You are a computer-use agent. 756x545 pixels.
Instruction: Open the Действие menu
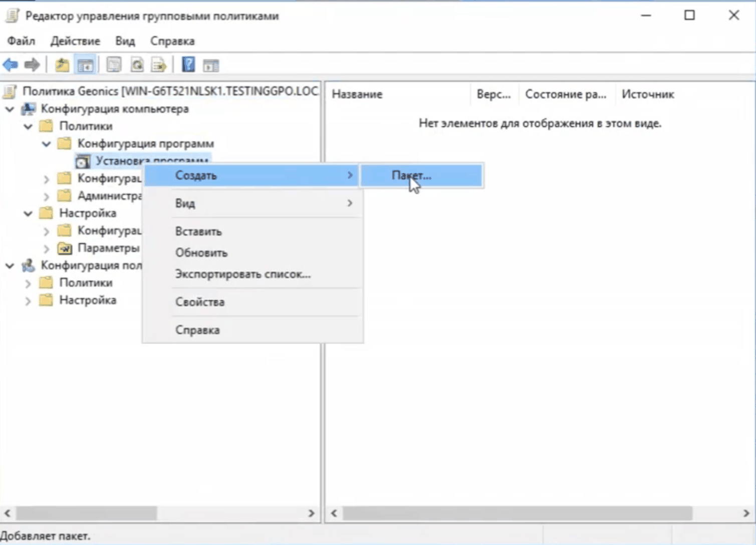point(75,41)
